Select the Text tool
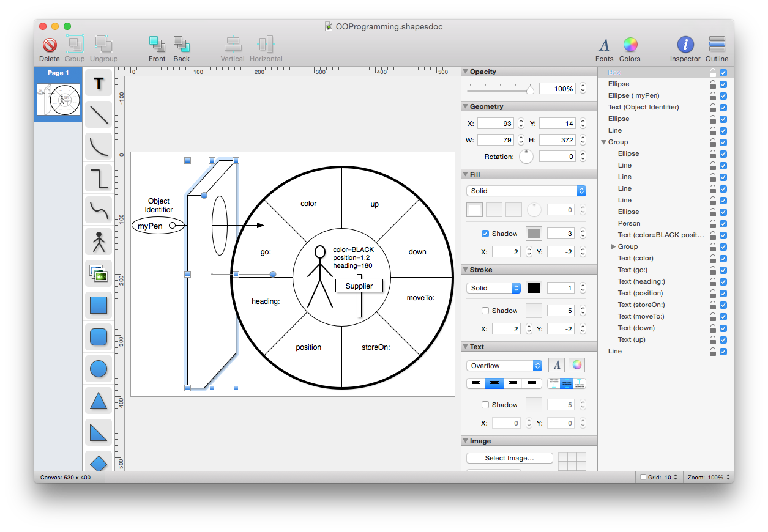 click(98, 83)
